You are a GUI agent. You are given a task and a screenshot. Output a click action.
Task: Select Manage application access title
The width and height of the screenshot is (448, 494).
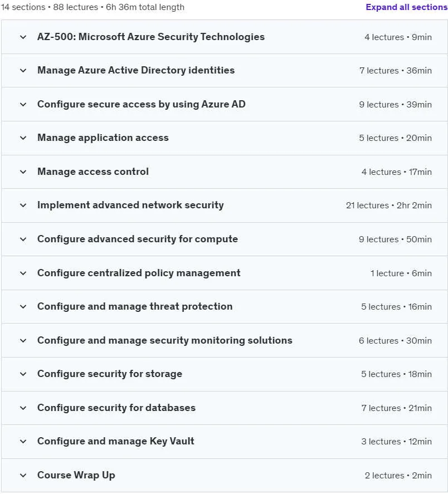tap(103, 138)
